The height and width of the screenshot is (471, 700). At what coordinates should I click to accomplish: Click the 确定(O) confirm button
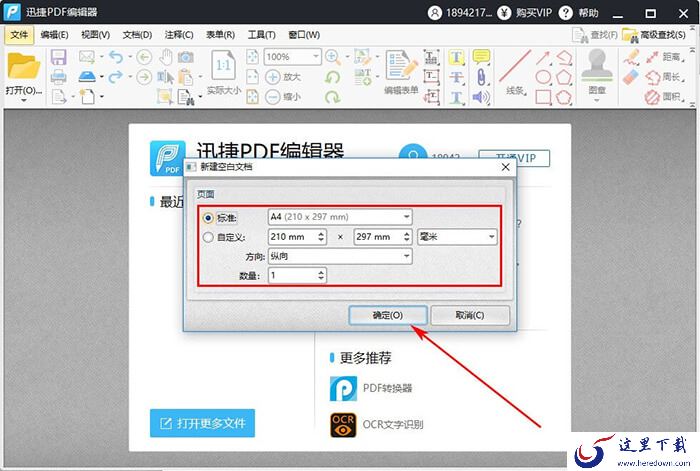coord(388,315)
